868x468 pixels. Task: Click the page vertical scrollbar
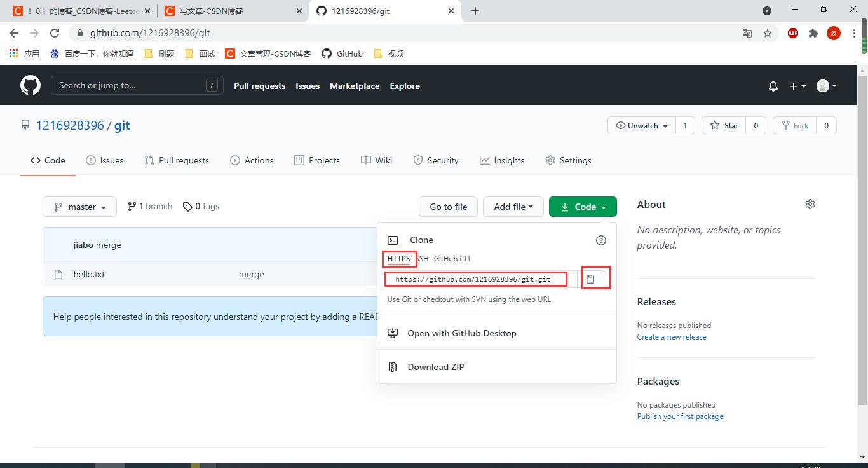(x=863, y=240)
